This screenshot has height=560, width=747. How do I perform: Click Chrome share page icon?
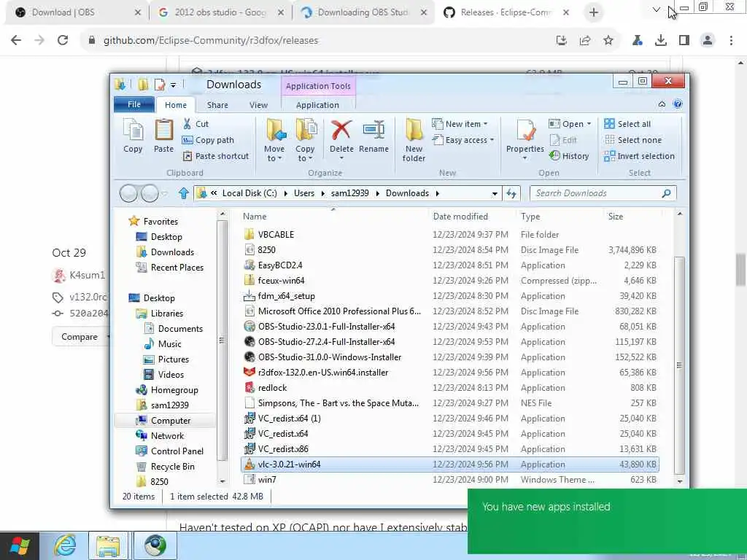pyautogui.click(x=585, y=41)
